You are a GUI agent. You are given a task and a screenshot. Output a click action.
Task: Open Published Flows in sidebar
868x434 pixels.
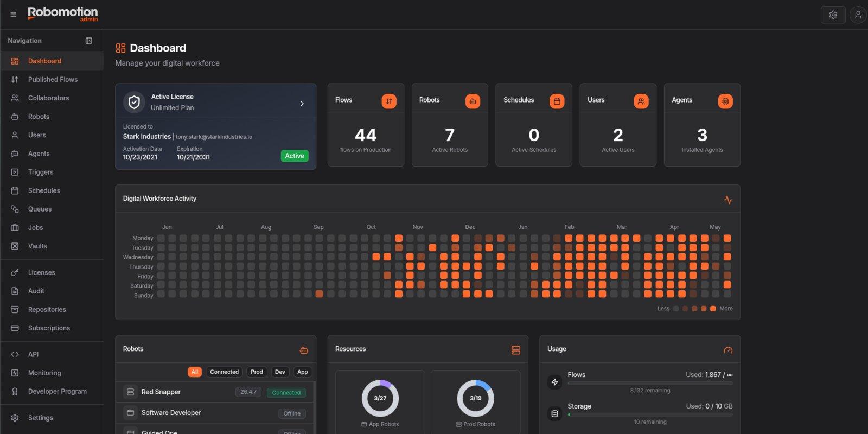[52, 80]
